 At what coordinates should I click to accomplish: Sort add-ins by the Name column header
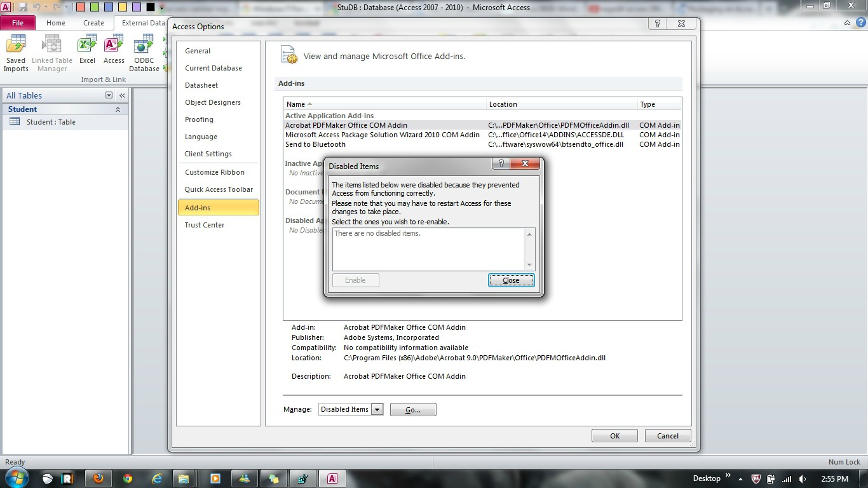point(385,104)
